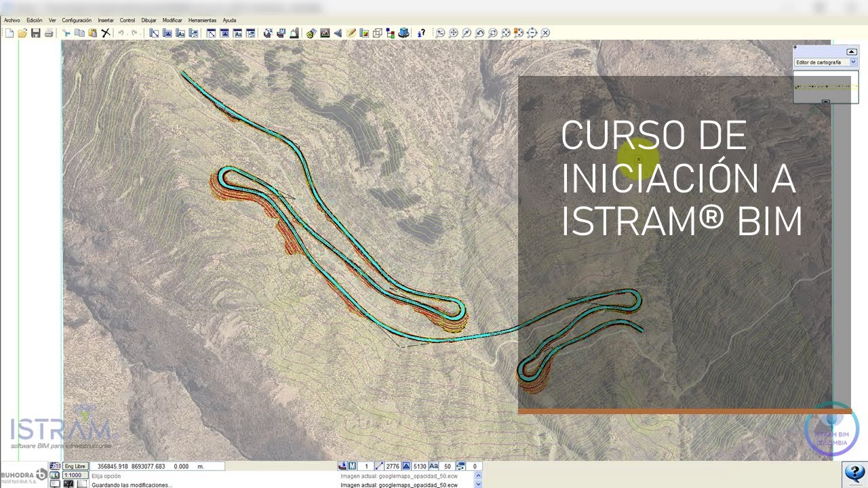Open the Configuración menu
868x488 pixels.
coord(77,20)
